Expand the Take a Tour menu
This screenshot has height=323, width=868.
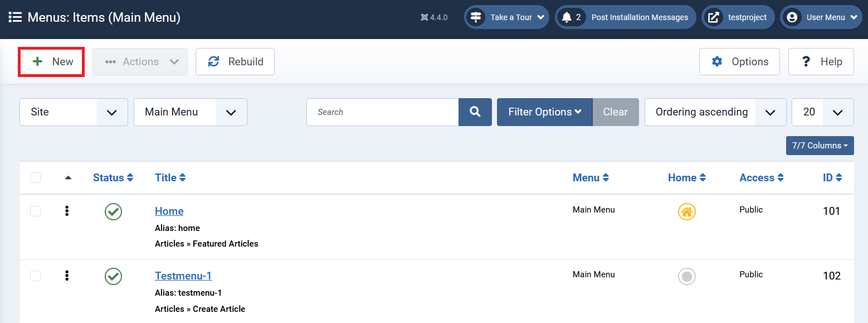[x=507, y=17]
